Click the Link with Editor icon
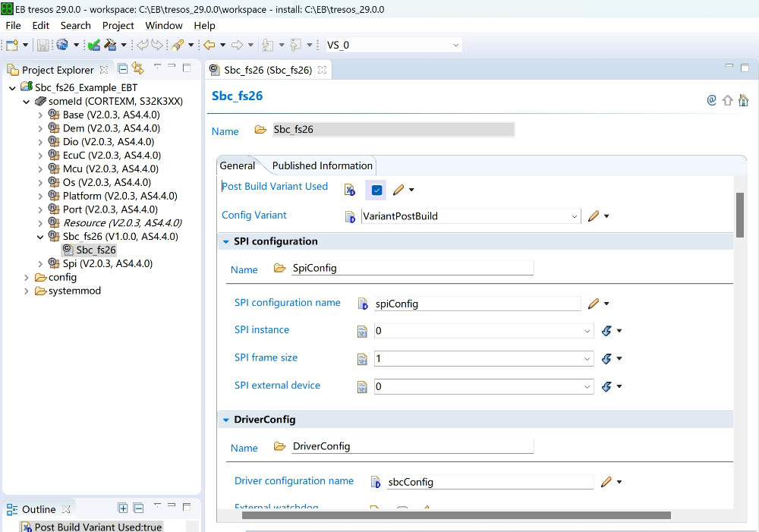The width and height of the screenshot is (759, 532). coord(137,68)
